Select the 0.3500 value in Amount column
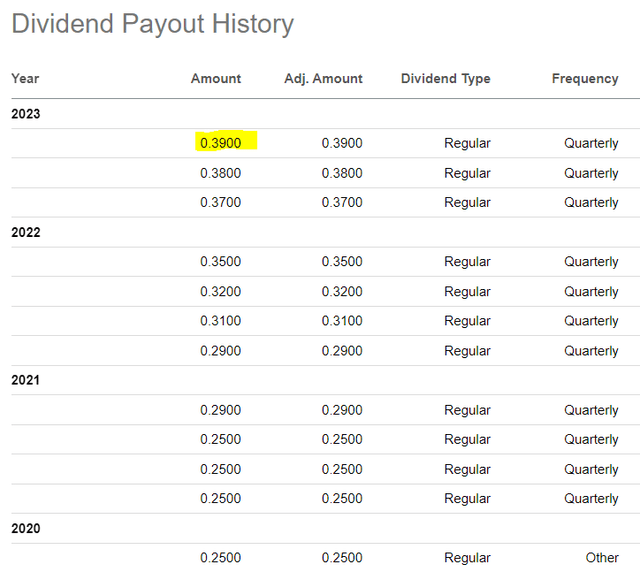This screenshot has width=640, height=572. [x=220, y=262]
